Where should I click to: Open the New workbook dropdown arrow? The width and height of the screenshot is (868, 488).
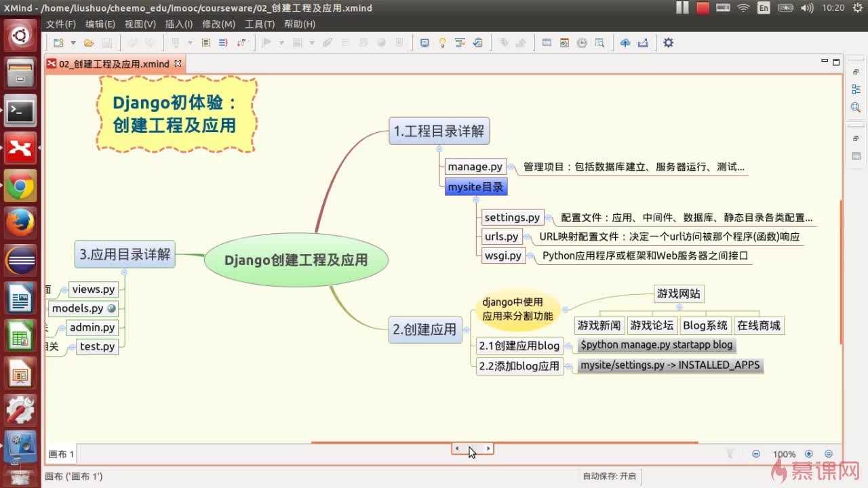(x=74, y=43)
